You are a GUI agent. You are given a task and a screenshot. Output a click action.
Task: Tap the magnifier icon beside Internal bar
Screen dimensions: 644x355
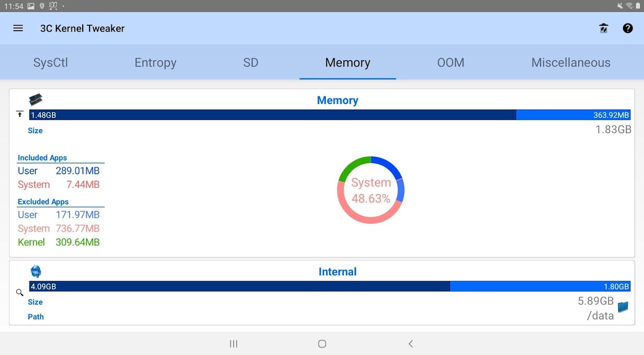pyautogui.click(x=20, y=292)
